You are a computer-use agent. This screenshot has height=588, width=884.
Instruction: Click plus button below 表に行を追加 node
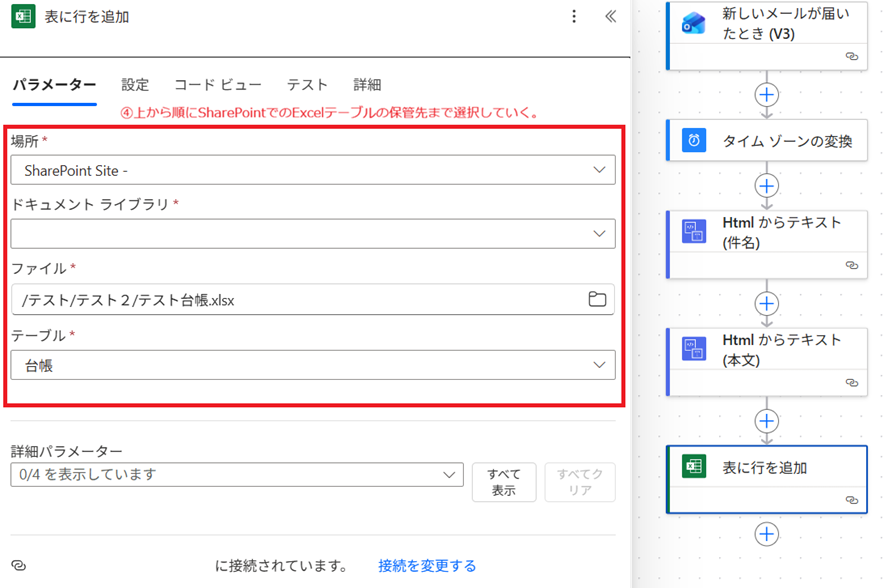tap(766, 534)
